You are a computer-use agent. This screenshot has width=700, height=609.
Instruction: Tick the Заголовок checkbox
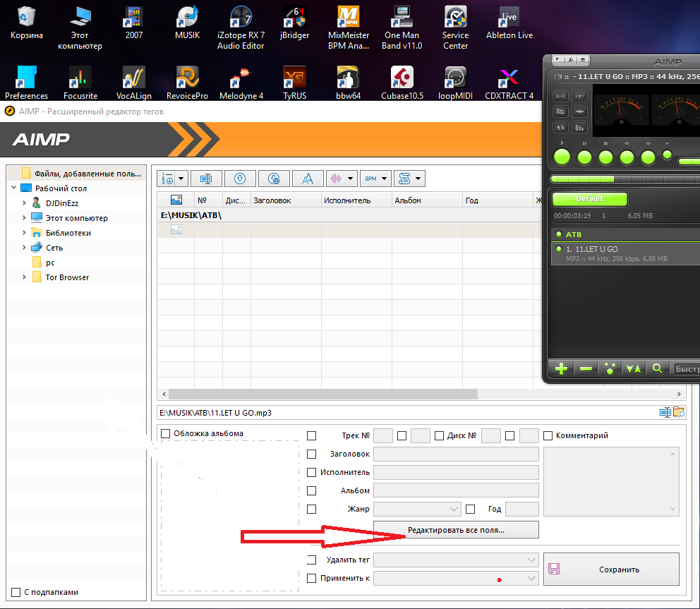coord(312,454)
